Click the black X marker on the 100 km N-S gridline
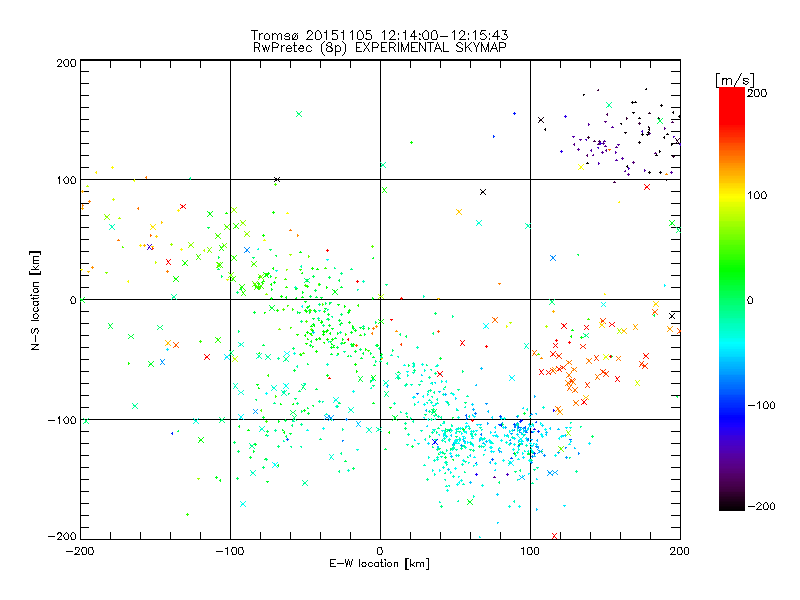800x600 pixels. (277, 180)
